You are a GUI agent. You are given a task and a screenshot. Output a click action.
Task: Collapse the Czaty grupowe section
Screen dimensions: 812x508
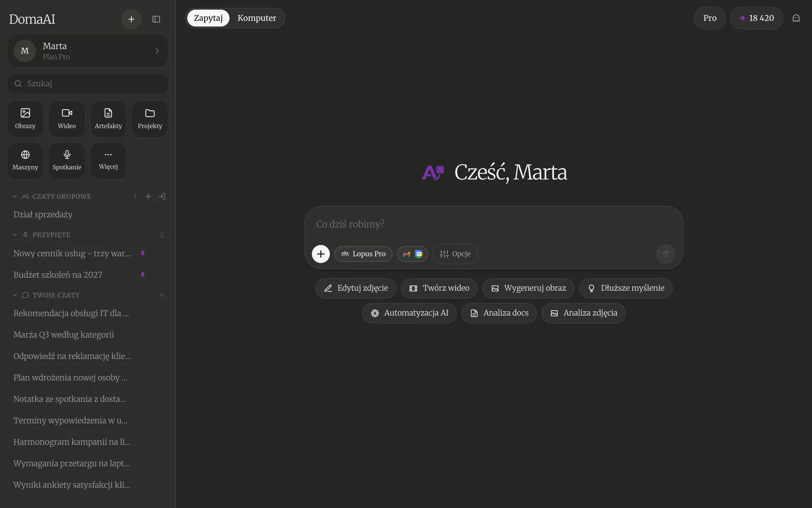pyautogui.click(x=15, y=197)
